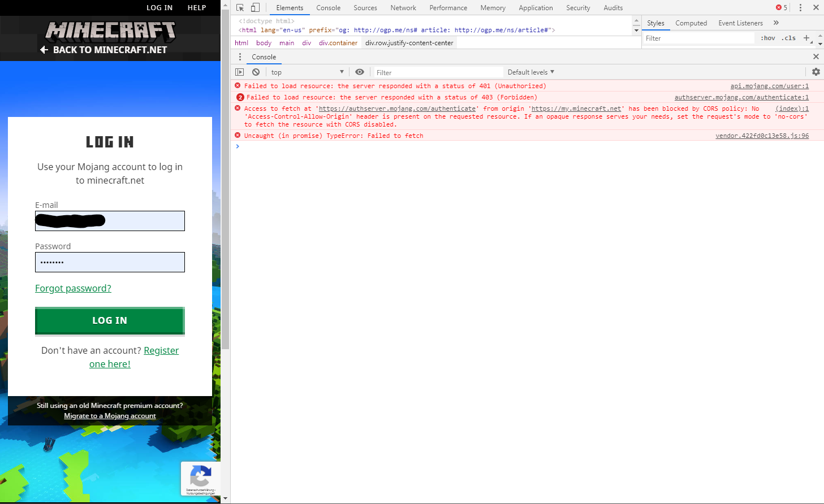Open the (index):1 source link
824x504 pixels.
pyautogui.click(x=792, y=108)
